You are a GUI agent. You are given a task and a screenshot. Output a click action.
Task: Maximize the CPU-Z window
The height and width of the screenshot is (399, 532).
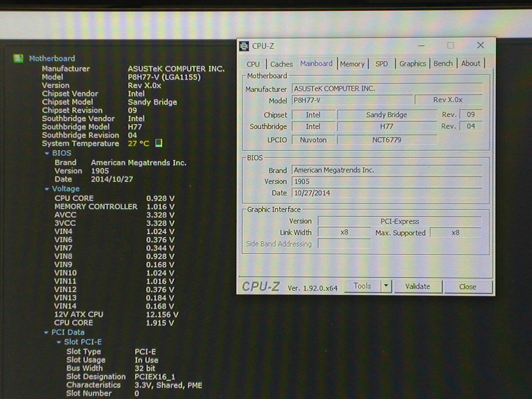pyautogui.click(x=450, y=45)
